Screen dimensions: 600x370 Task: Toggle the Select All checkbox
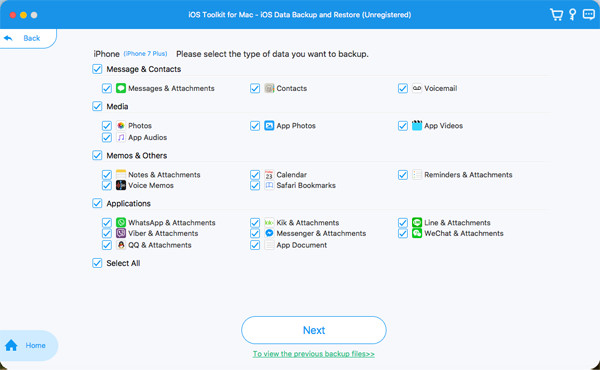[x=97, y=263]
